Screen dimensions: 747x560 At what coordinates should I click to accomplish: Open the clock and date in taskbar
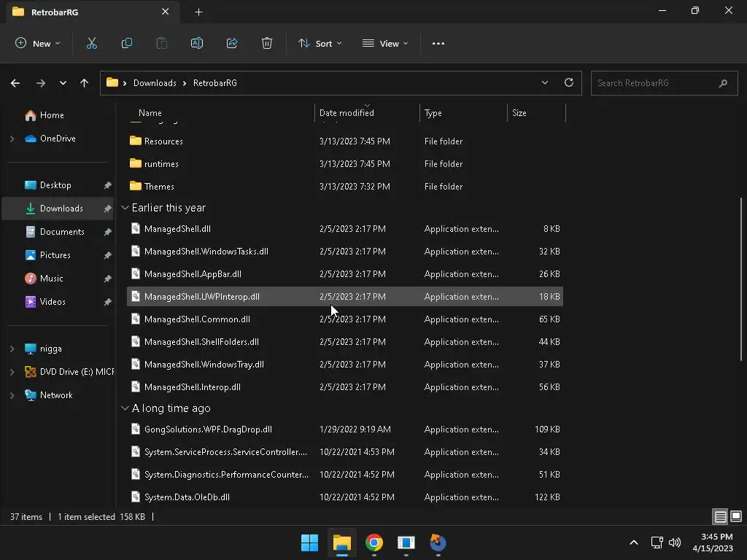713,542
